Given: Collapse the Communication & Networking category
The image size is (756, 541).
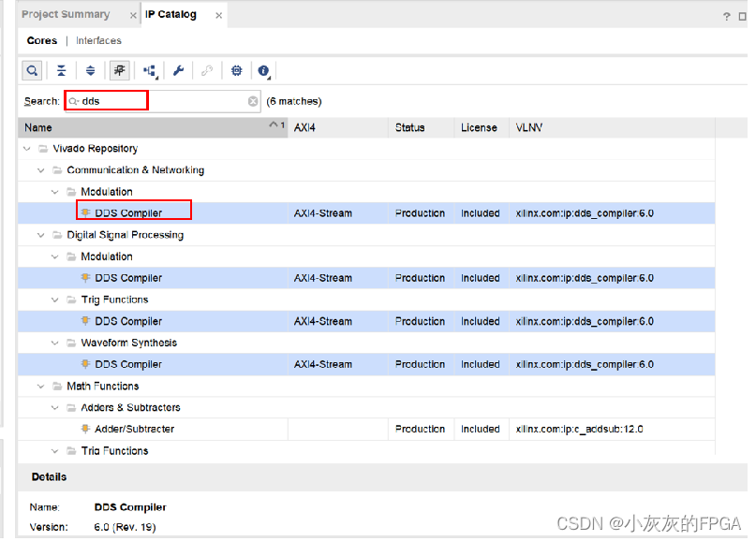Looking at the screenshot, I should click(x=41, y=170).
